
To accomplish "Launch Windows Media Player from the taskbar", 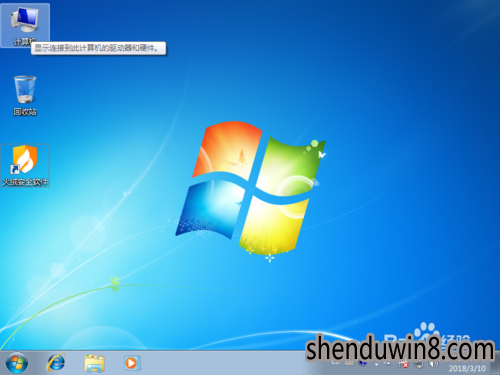I will point(132,363).
